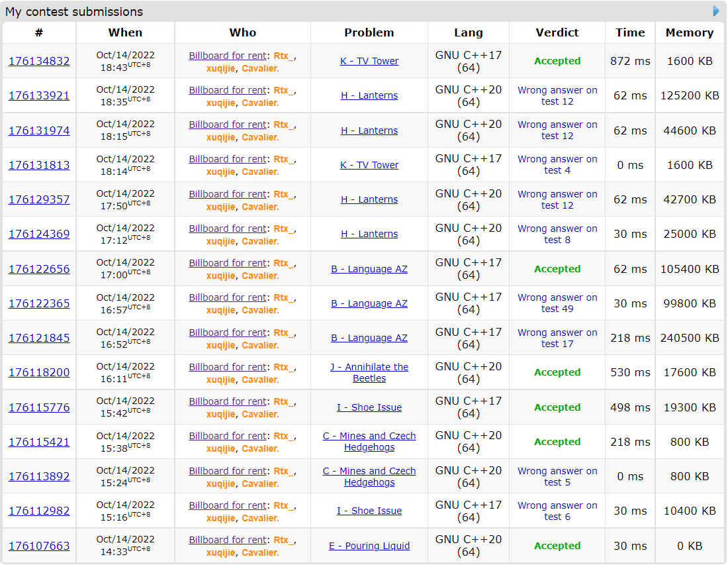Image resolution: width=728 pixels, height=565 pixels.
Task: View Wrong answer on test 6 verdict
Action: click(557, 511)
